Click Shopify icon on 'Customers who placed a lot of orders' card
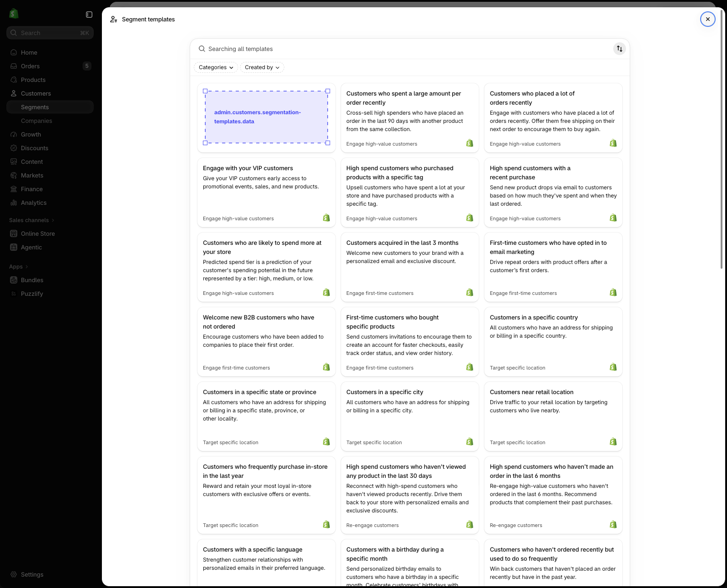Image resolution: width=727 pixels, height=588 pixels. click(x=613, y=143)
